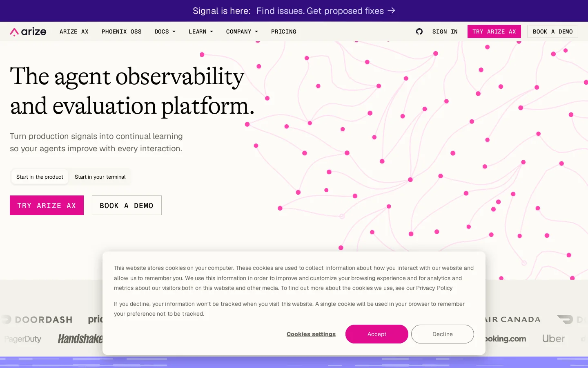Open Cookies settings
The width and height of the screenshot is (588, 368).
point(311,334)
